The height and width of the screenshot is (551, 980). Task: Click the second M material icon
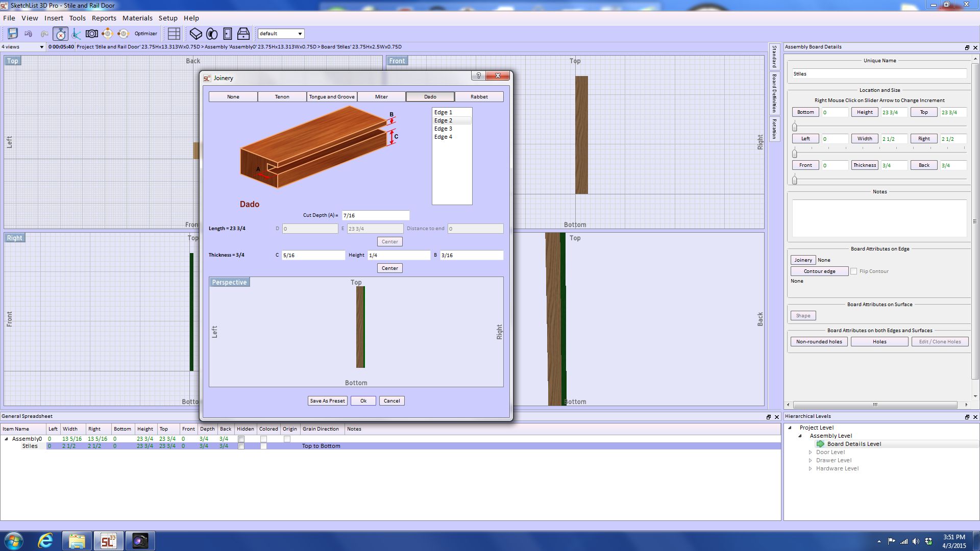[123, 34]
